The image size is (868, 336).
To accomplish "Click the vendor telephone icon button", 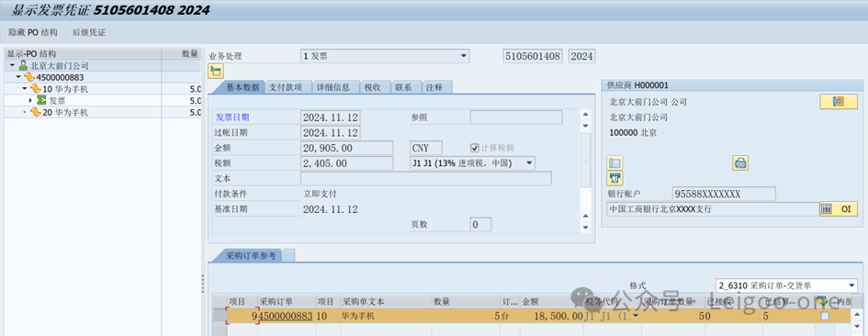I will click(740, 162).
